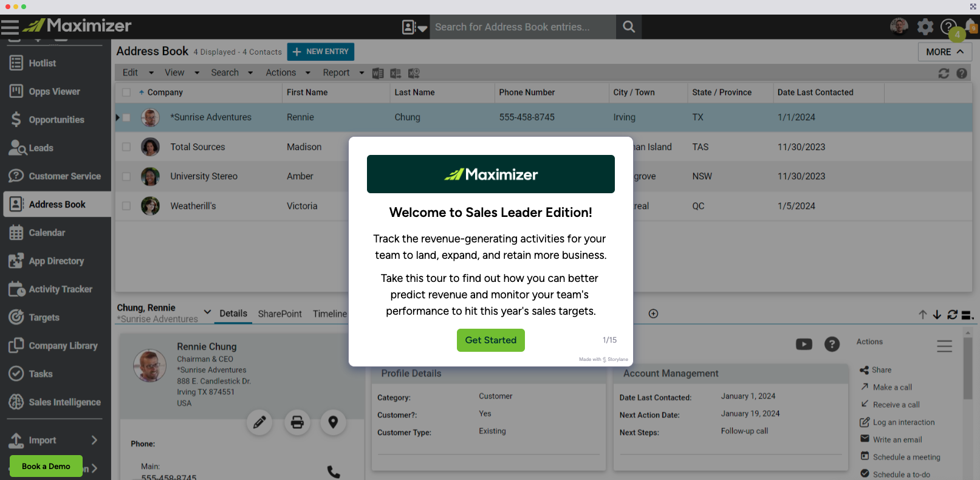
Task: Switch to the Details tab
Action: tap(233, 314)
